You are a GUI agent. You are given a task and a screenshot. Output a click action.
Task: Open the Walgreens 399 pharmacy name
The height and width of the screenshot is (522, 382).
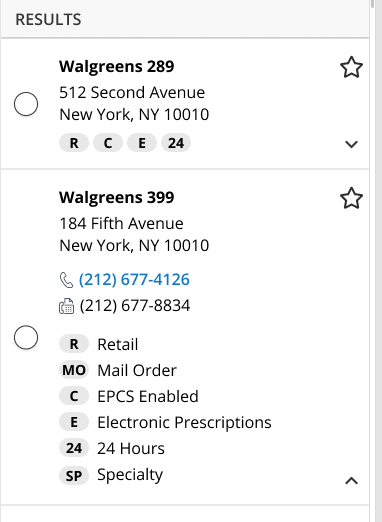[x=117, y=197]
